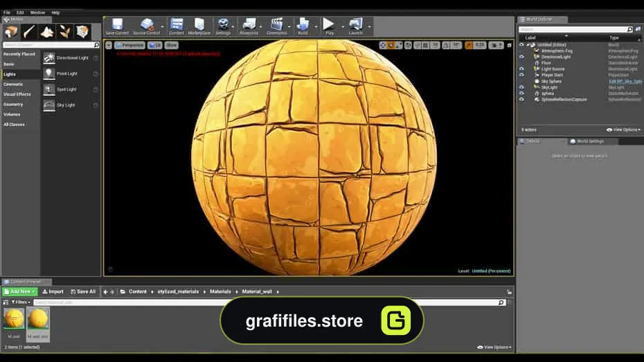Expand the Launch options dropdown arrow
Screen dimensions: 644x362
pyautogui.click(x=369, y=27)
